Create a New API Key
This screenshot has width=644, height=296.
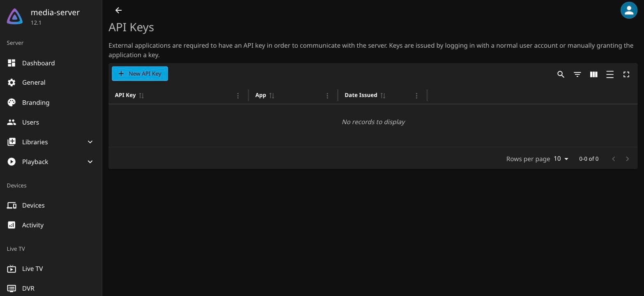140,74
